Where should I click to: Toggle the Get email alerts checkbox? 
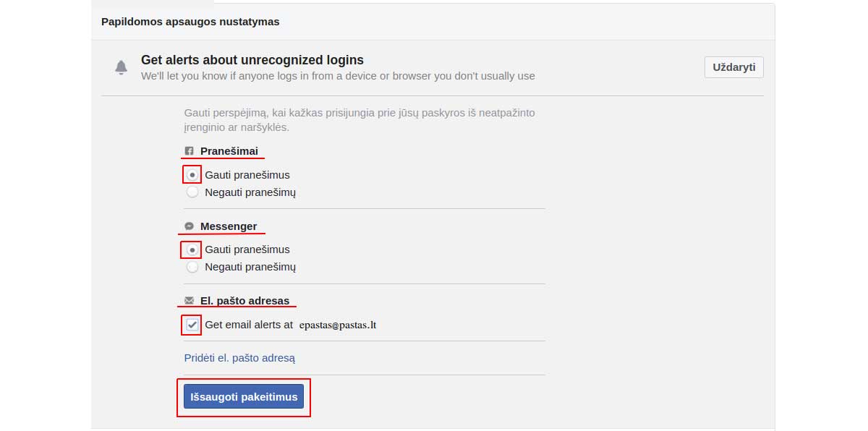pyautogui.click(x=192, y=325)
